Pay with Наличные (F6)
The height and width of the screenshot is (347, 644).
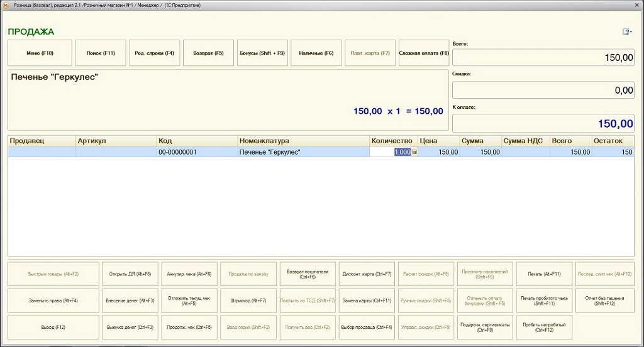pyautogui.click(x=316, y=53)
